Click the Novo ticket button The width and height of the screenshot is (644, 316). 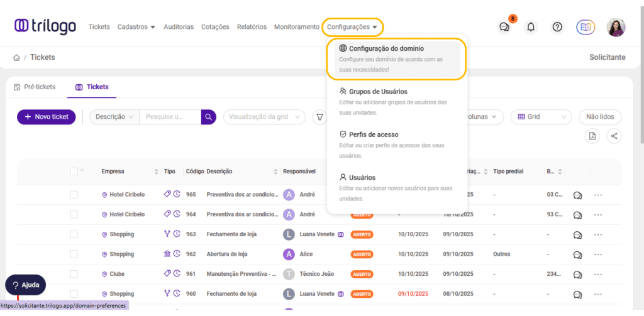coord(47,117)
